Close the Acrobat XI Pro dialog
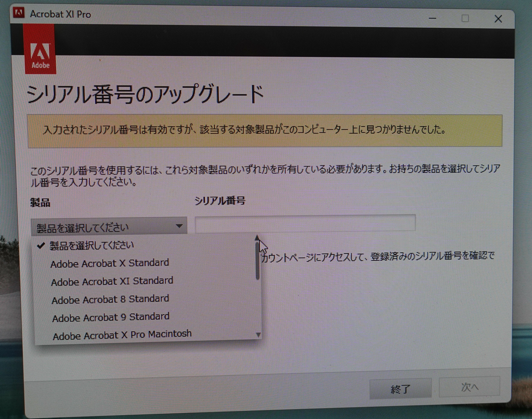The width and height of the screenshot is (532, 419). [x=498, y=19]
